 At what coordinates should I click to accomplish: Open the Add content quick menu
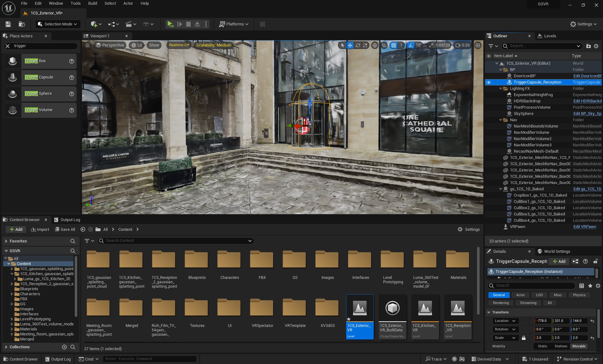(96, 24)
